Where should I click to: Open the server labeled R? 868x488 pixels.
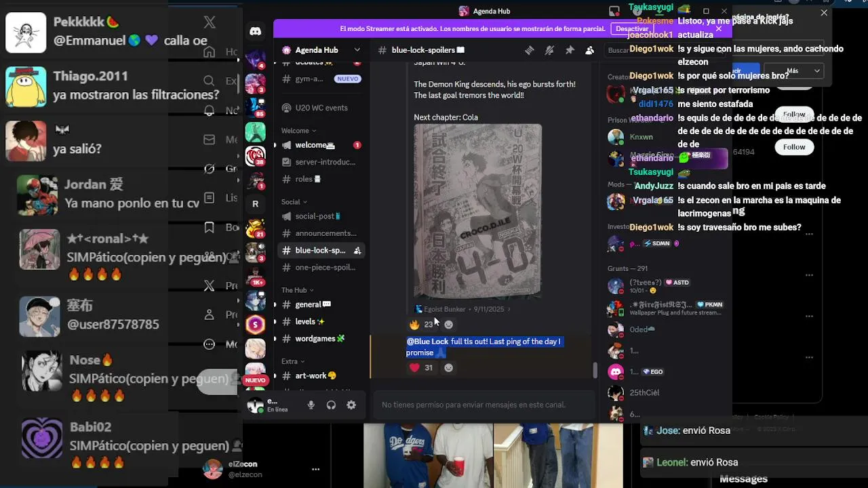(x=256, y=203)
